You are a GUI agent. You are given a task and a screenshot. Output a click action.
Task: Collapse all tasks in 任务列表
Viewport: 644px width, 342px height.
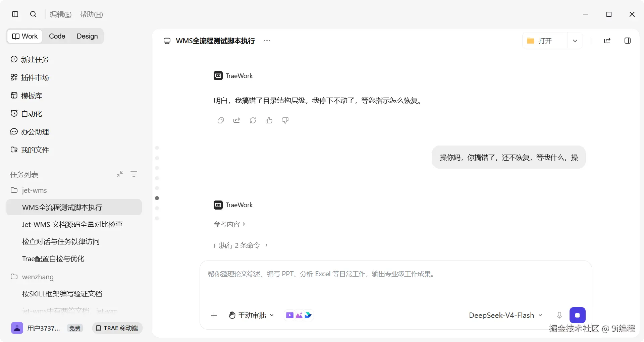click(120, 174)
